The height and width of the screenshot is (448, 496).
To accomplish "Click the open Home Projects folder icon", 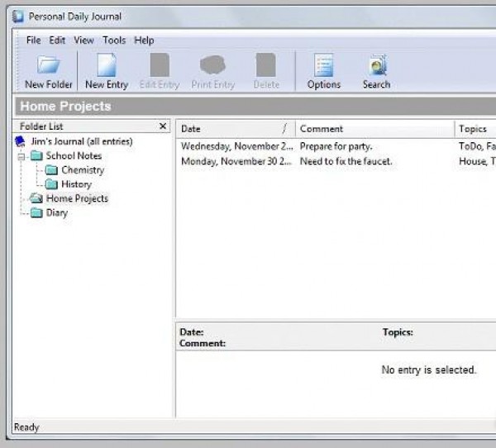I will (x=36, y=198).
